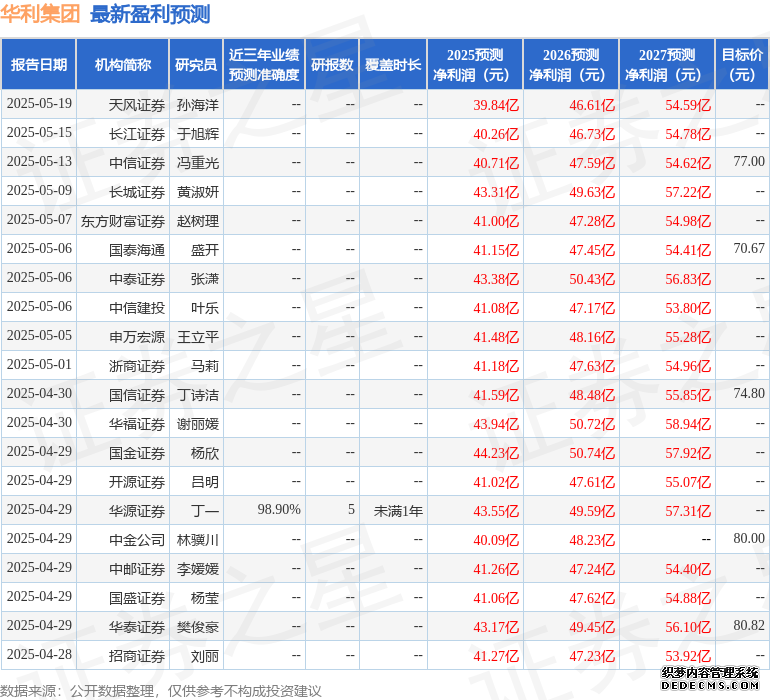Click analyst name 黄淑妍
This screenshot has width=770, height=700.
(x=198, y=192)
